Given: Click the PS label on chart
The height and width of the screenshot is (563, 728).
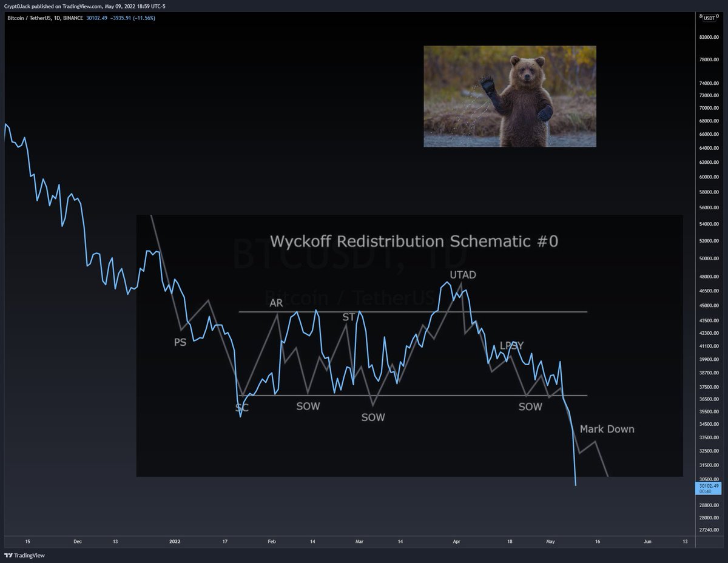Looking at the screenshot, I should 180,342.
